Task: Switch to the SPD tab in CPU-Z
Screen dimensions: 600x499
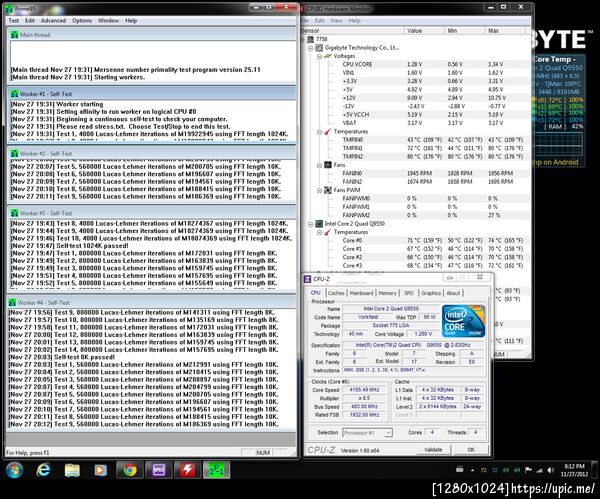Action: [x=409, y=293]
